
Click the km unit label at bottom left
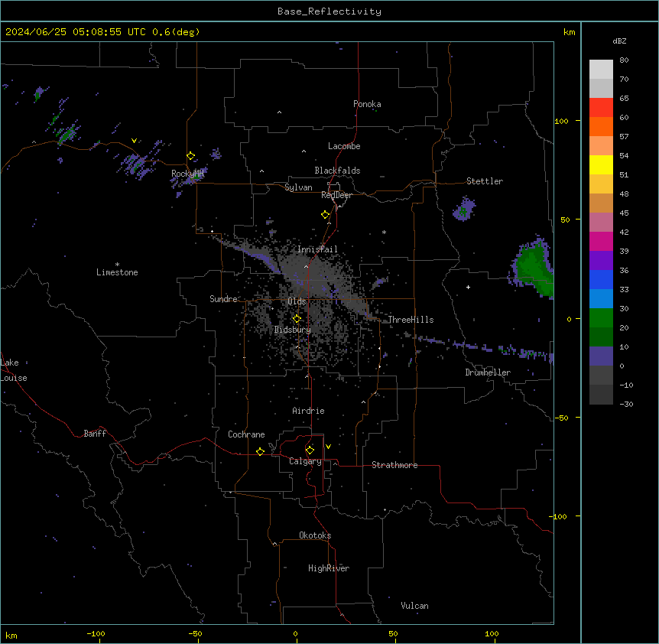click(11, 635)
